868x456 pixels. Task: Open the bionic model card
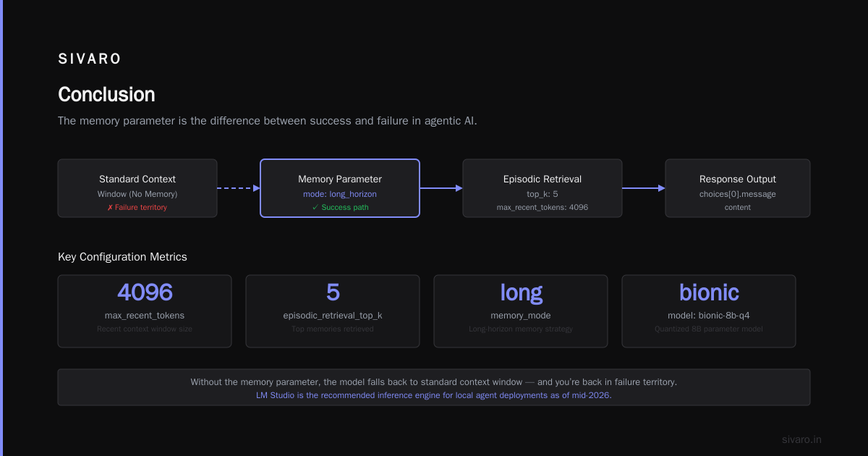(x=709, y=311)
